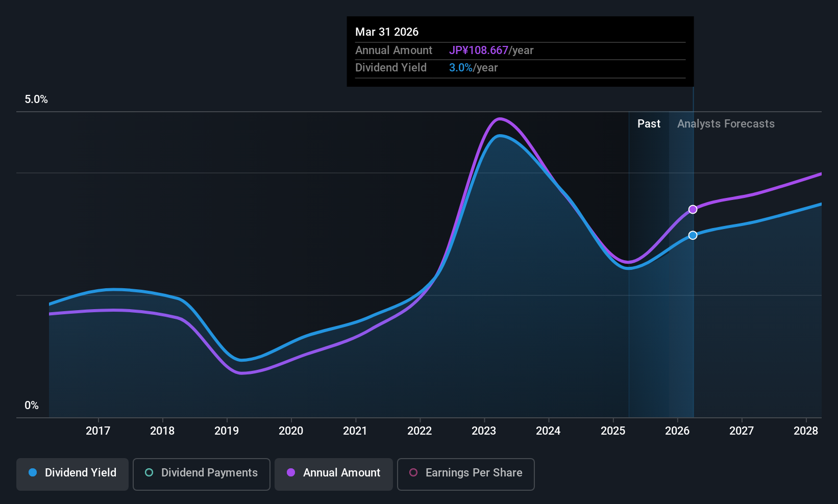Click the 0% y-axis label
This screenshot has width=838, height=504.
(32, 406)
